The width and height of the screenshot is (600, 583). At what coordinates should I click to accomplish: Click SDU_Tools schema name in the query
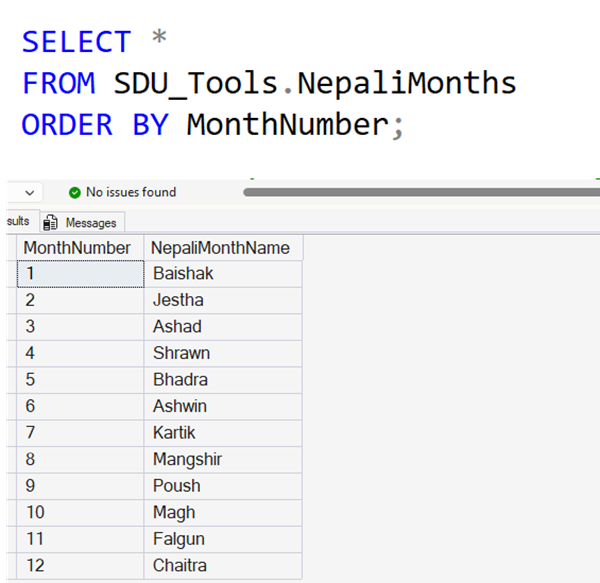click(x=195, y=84)
